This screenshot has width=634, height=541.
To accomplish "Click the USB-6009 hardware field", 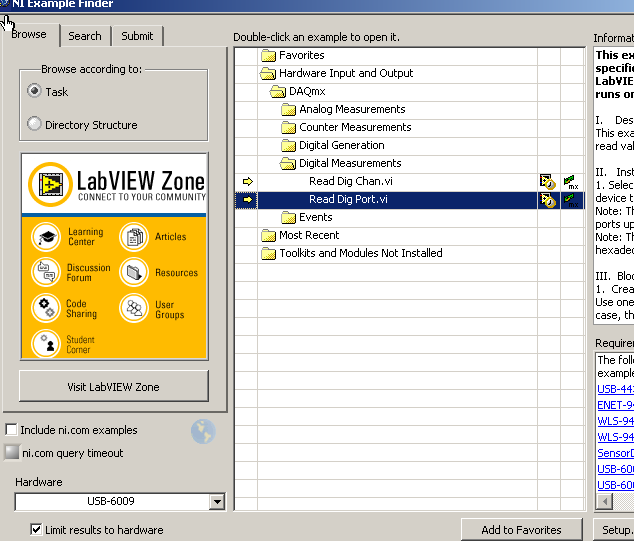I will pos(112,502).
